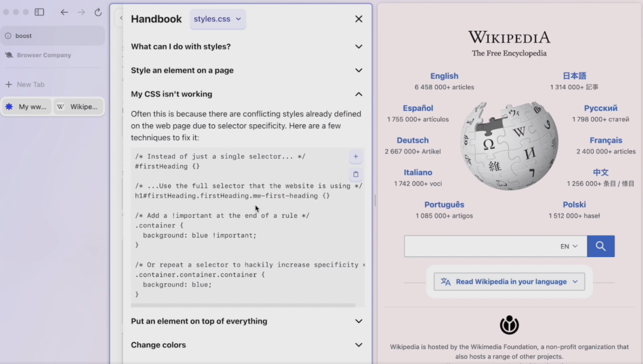This screenshot has width=643, height=364.
Task: Collapse the Handbook panel left chevron
Action: tap(121, 18)
